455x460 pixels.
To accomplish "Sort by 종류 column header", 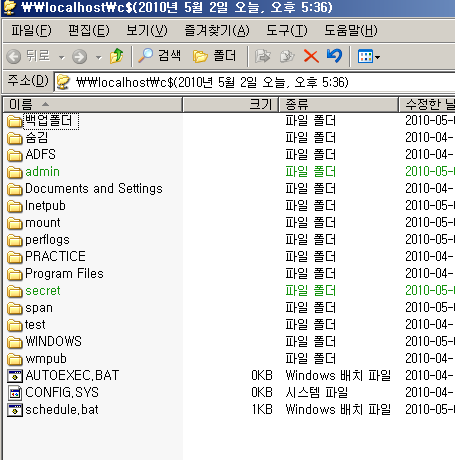I will coord(339,105).
